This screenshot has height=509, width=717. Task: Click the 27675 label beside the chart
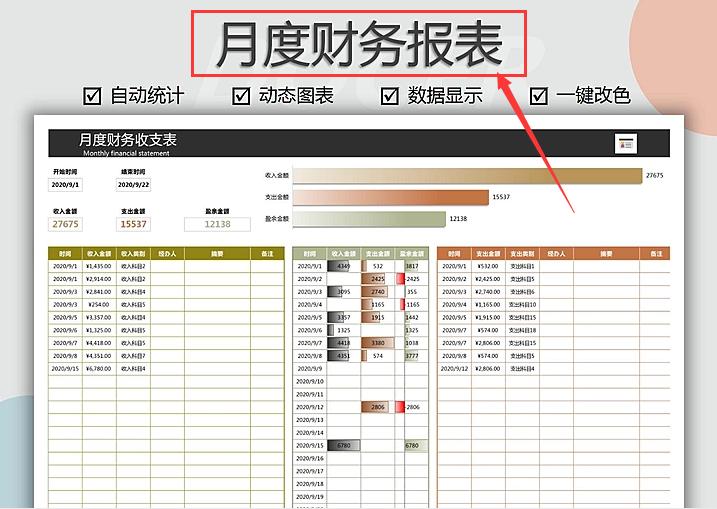click(654, 175)
